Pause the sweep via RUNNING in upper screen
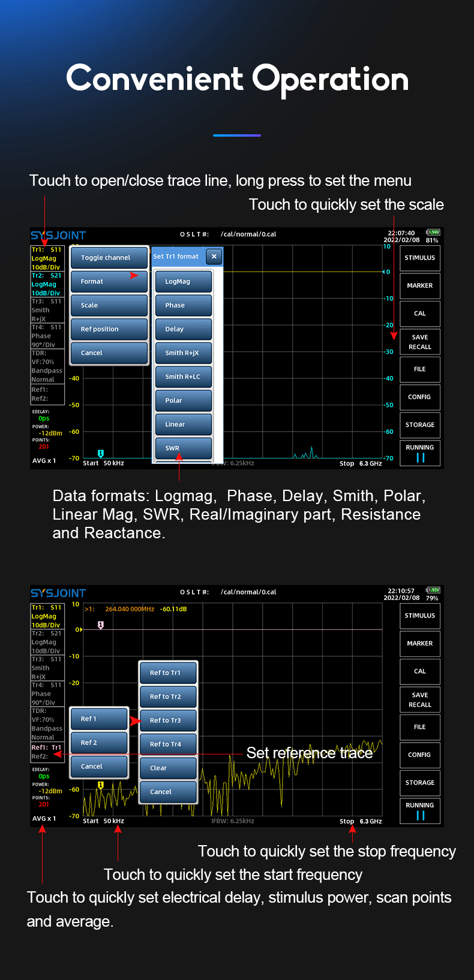 [420, 453]
